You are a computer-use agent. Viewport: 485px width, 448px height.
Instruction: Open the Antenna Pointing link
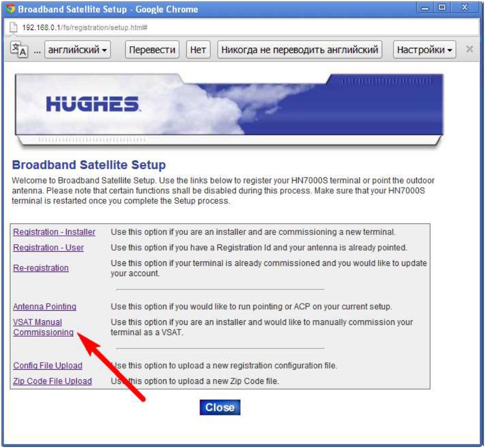tap(45, 307)
